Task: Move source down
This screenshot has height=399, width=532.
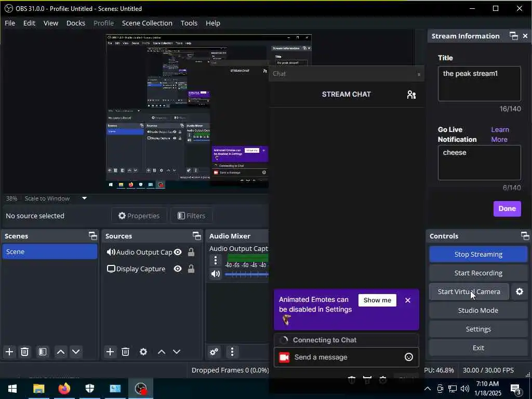Action: [x=177, y=352]
